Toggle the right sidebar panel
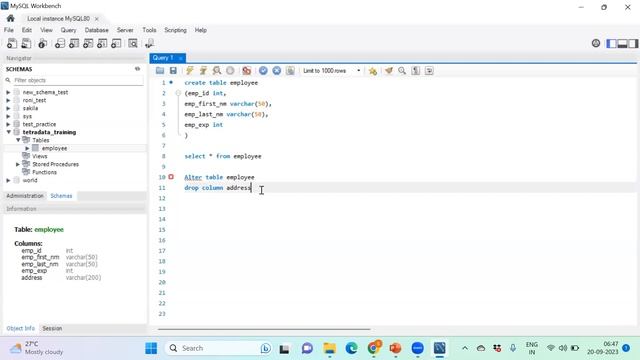This screenshot has height=360, width=640. (633, 43)
